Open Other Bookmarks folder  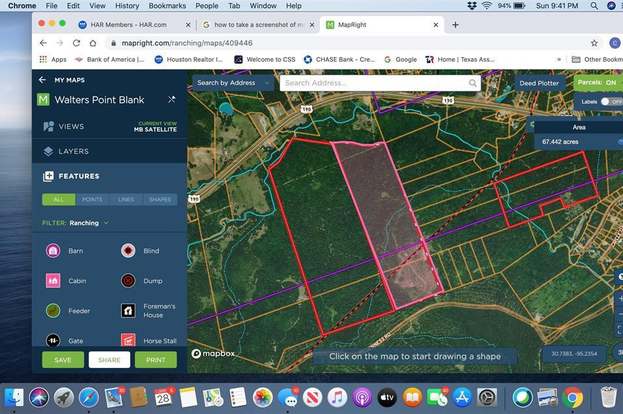point(597,59)
